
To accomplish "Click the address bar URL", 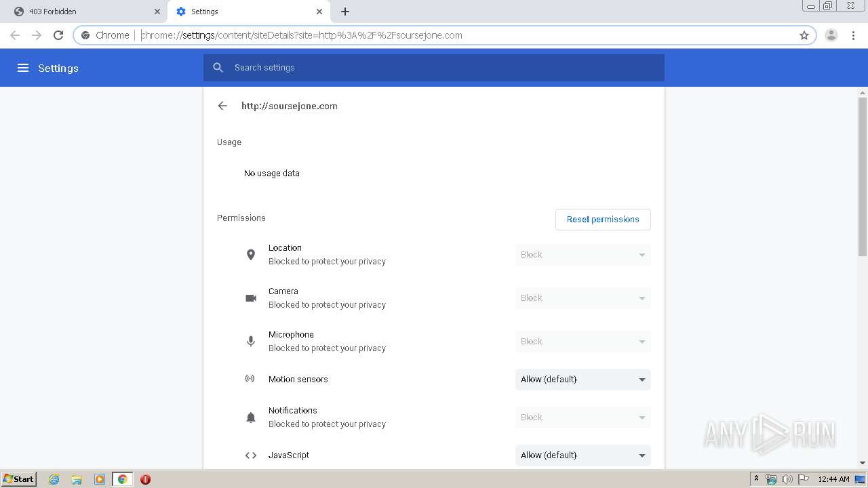I will (302, 35).
